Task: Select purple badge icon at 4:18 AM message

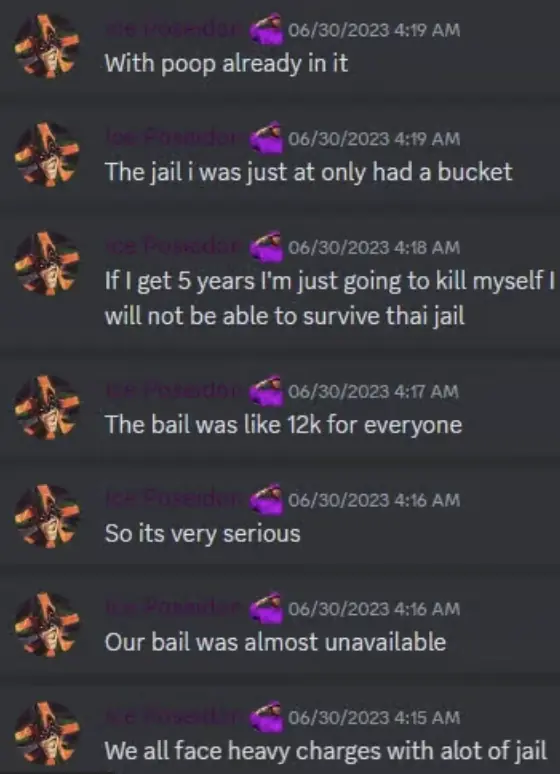Action: [267, 247]
